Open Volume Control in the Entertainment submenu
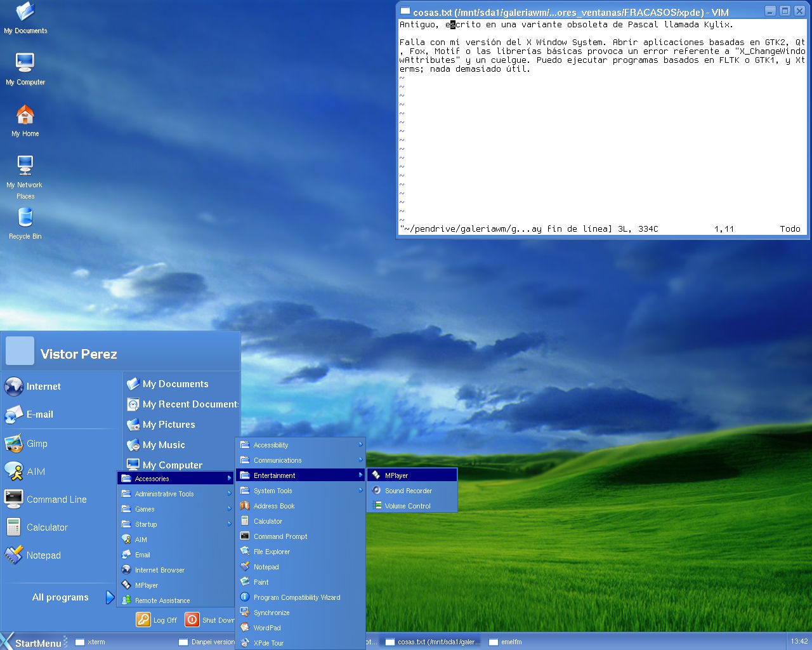 412,505
